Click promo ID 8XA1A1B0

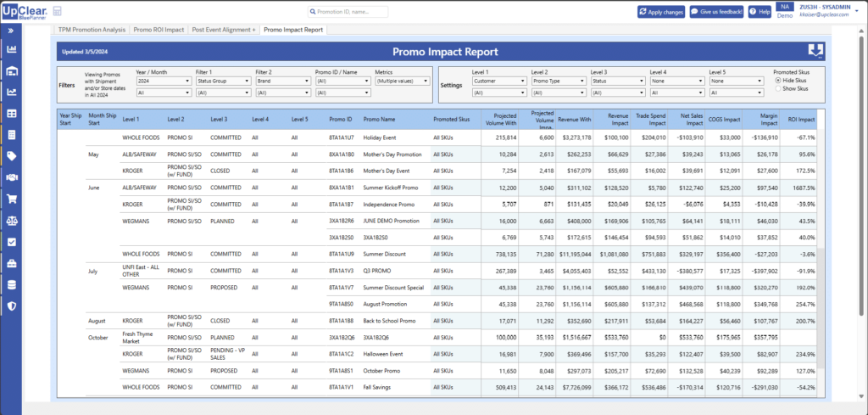[341, 154]
